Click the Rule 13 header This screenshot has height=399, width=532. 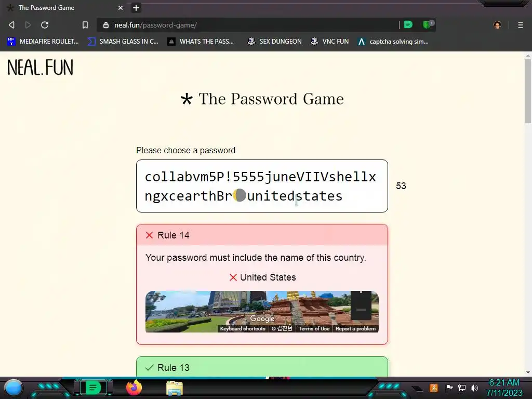[x=262, y=367]
